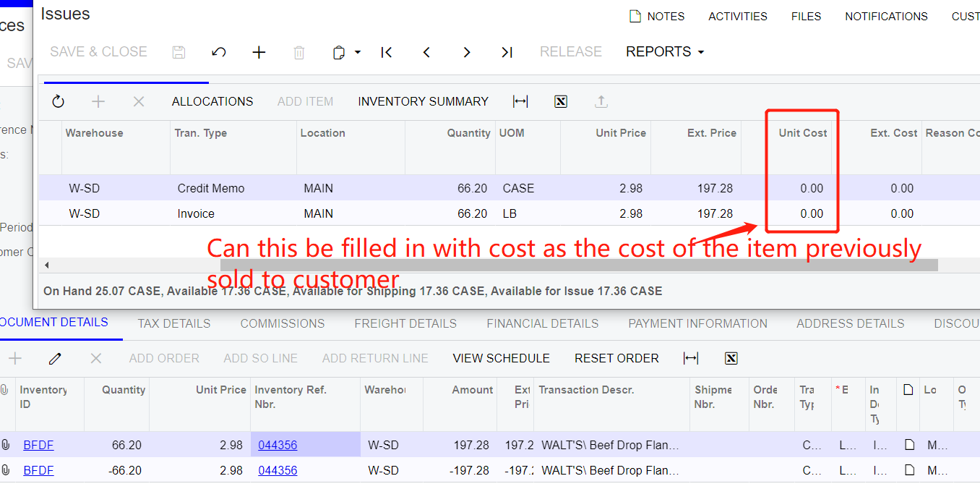Click notes page icon in second detail row
The height and width of the screenshot is (489, 980).
909,471
